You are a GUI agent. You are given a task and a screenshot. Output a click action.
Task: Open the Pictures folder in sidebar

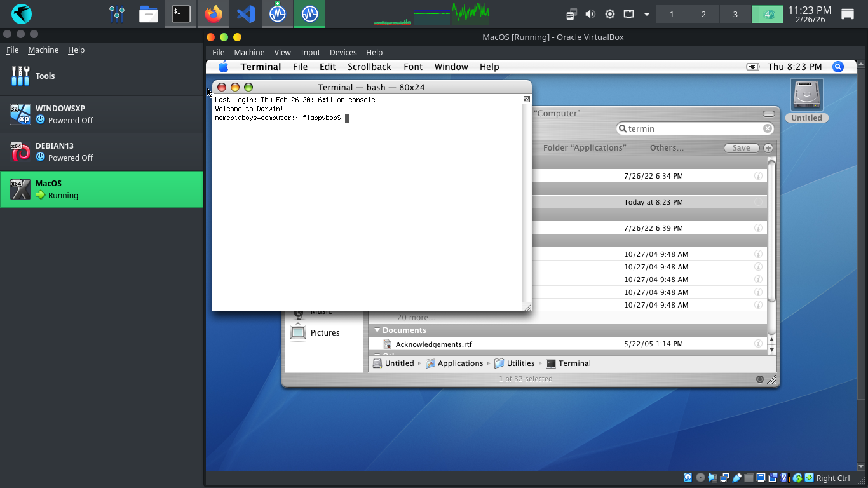pos(324,332)
